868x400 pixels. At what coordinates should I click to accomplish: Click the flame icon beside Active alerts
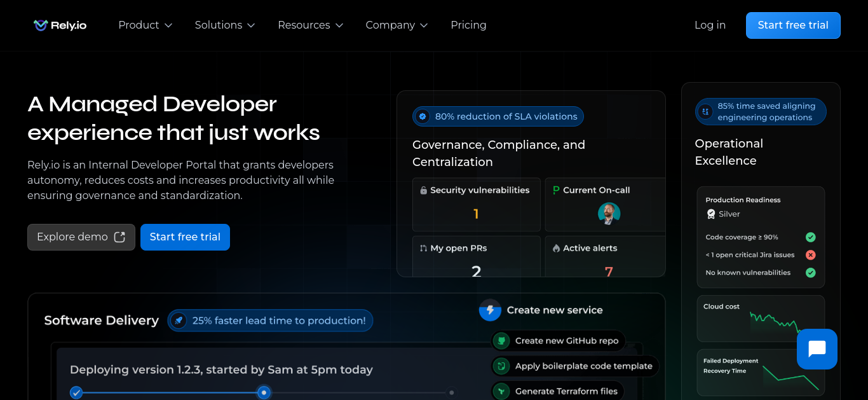click(x=556, y=249)
